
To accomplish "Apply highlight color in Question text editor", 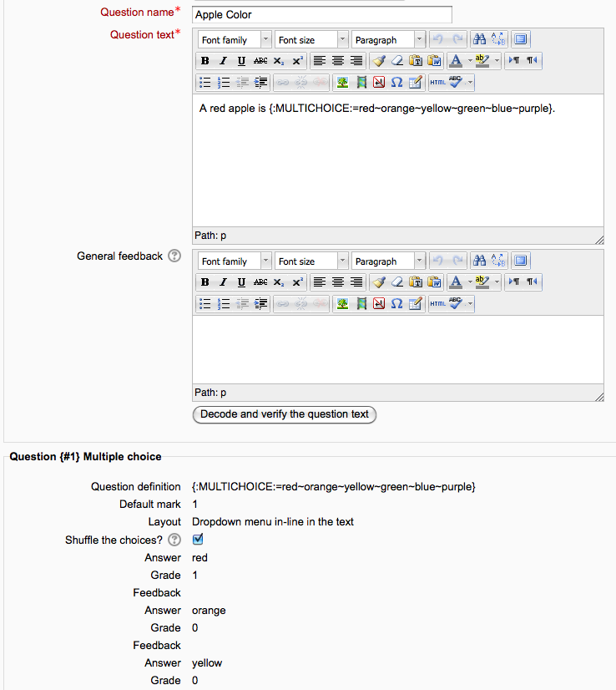I will 482,61.
